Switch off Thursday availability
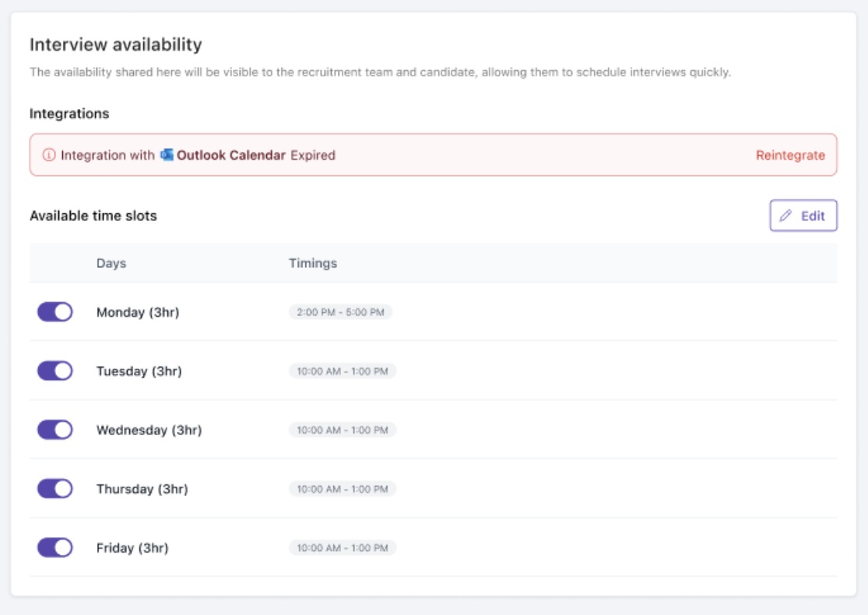868x615 pixels. coord(55,489)
